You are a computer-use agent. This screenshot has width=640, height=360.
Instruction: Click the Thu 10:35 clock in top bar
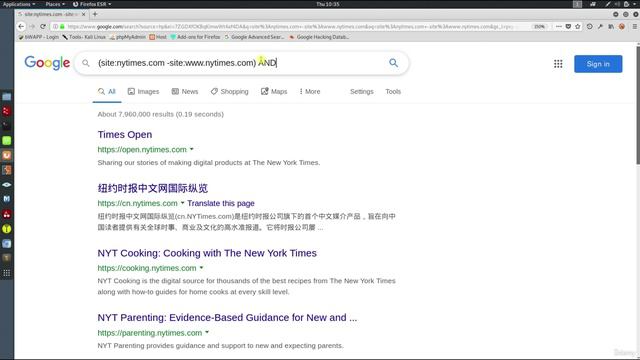point(328,4)
